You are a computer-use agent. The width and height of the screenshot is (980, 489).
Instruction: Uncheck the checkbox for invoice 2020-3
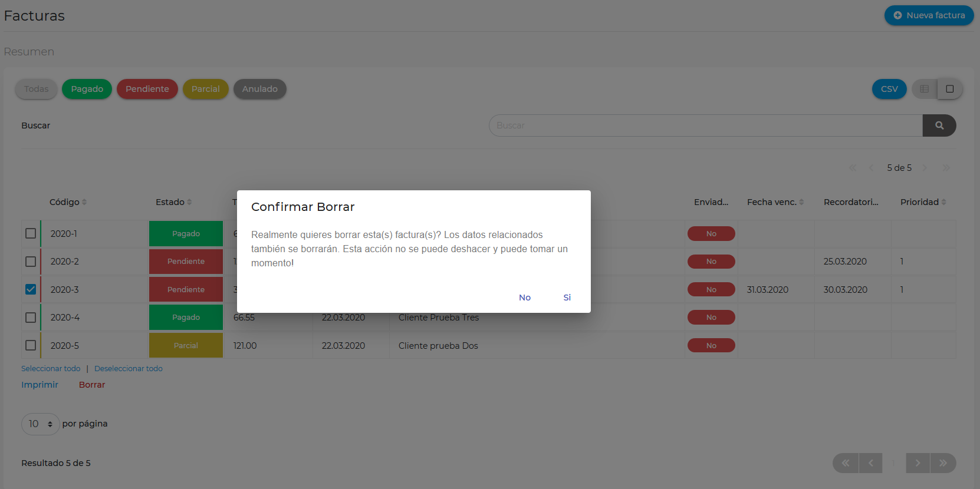click(x=31, y=289)
